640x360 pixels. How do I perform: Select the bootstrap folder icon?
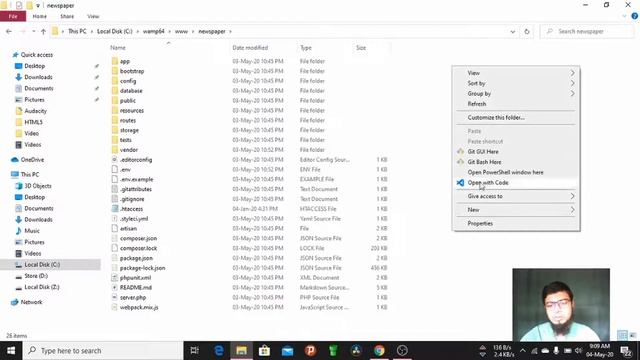(x=115, y=71)
